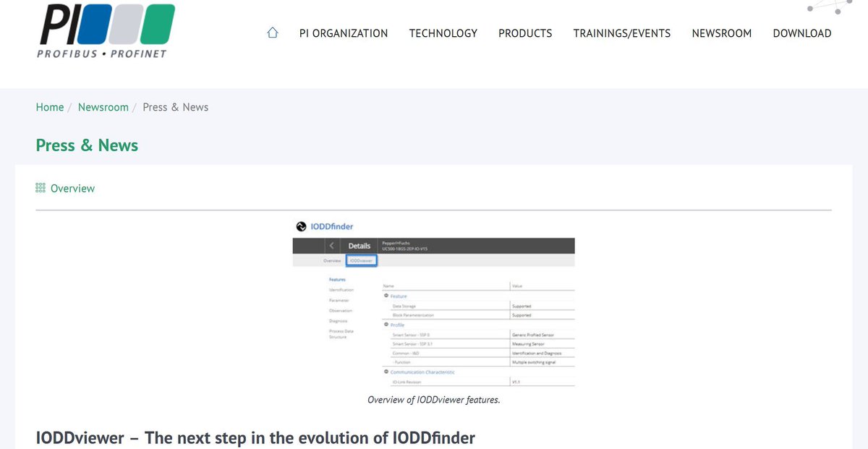The width and height of the screenshot is (868, 449).
Task: Open the TRAININGS/EVENTS menu
Action: [622, 33]
